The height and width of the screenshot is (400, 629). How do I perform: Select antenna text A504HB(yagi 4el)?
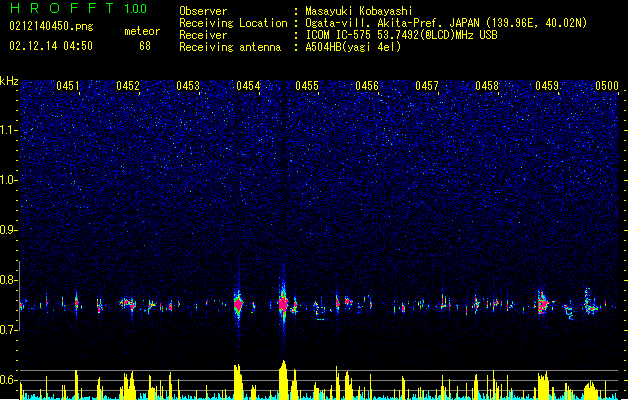353,47
